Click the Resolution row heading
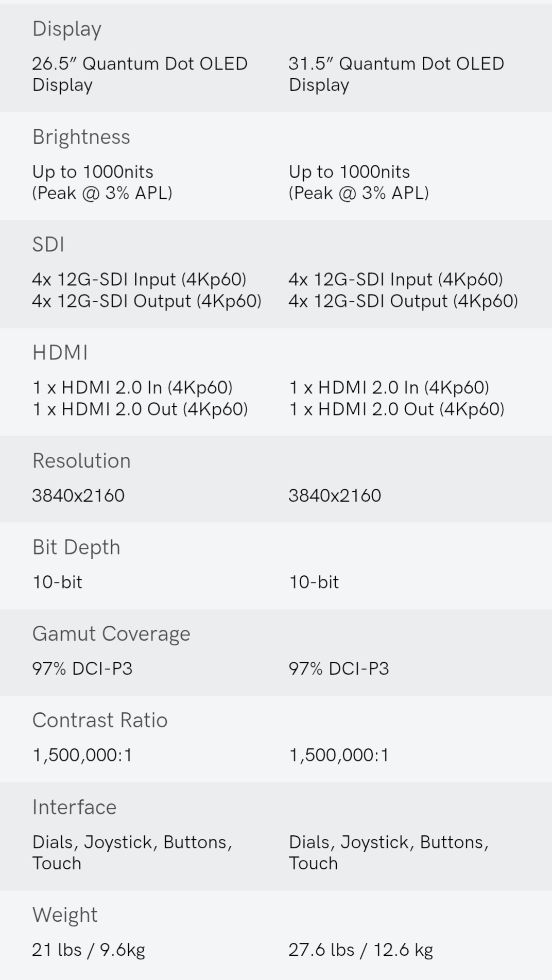This screenshot has height=980, width=552. 81,461
